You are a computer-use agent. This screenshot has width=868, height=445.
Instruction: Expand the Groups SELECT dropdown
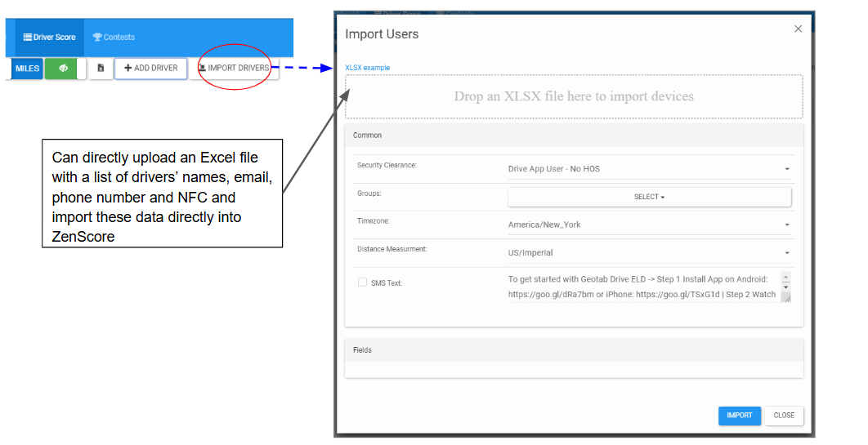(x=649, y=197)
